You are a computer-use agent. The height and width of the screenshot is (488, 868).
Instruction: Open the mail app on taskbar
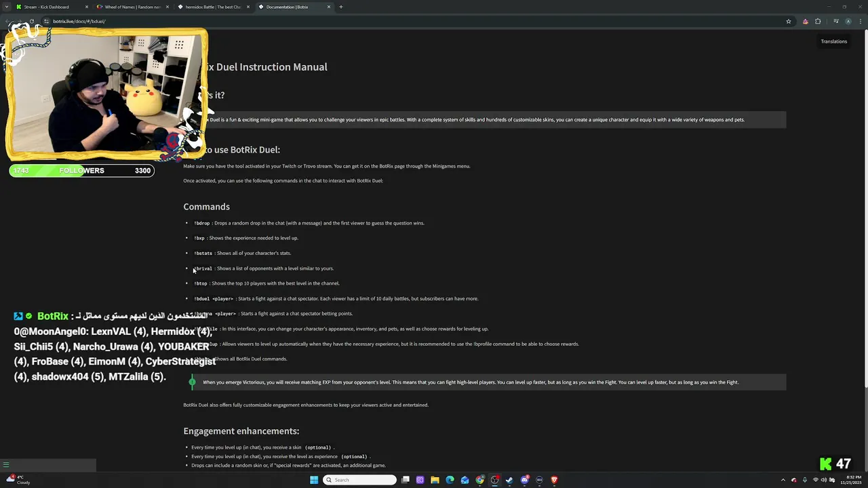point(465,480)
